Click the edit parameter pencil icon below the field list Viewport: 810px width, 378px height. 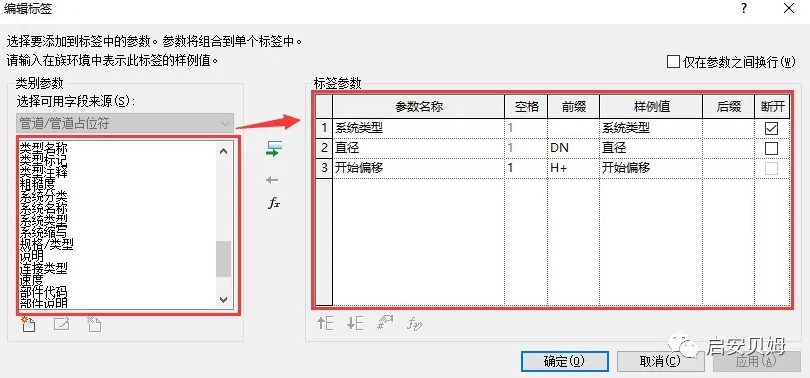(x=61, y=324)
